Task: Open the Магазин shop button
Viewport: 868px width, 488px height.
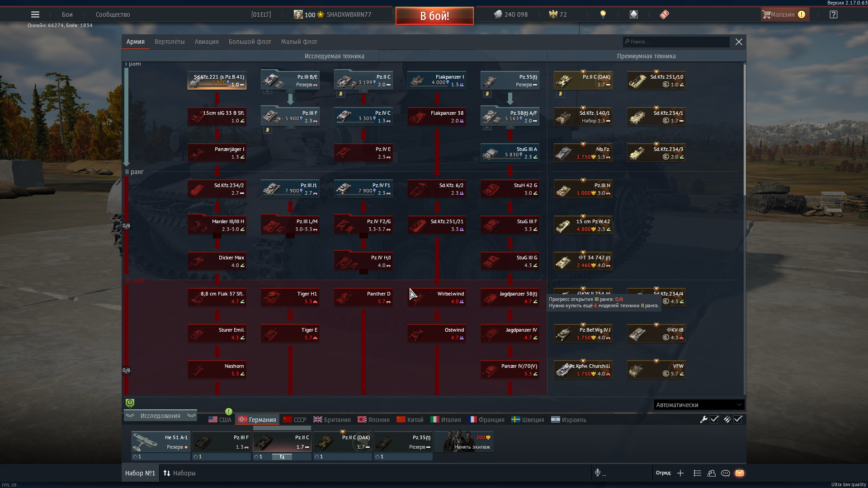Action: [785, 14]
